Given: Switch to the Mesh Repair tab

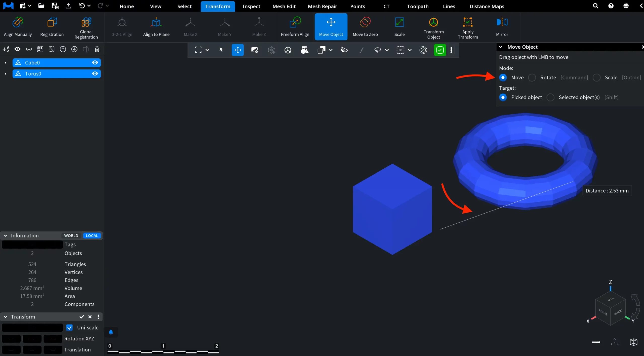Looking at the screenshot, I should pos(322,6).
